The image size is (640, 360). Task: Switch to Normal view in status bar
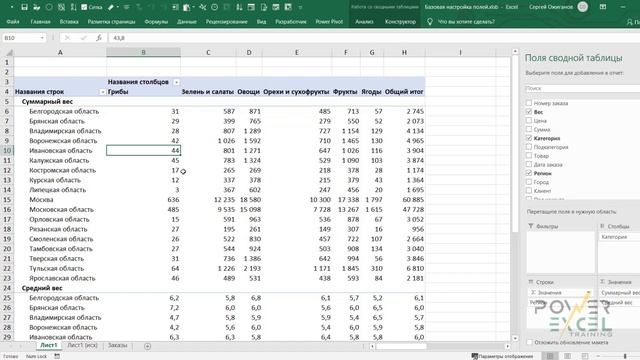[x=550, y=356]
